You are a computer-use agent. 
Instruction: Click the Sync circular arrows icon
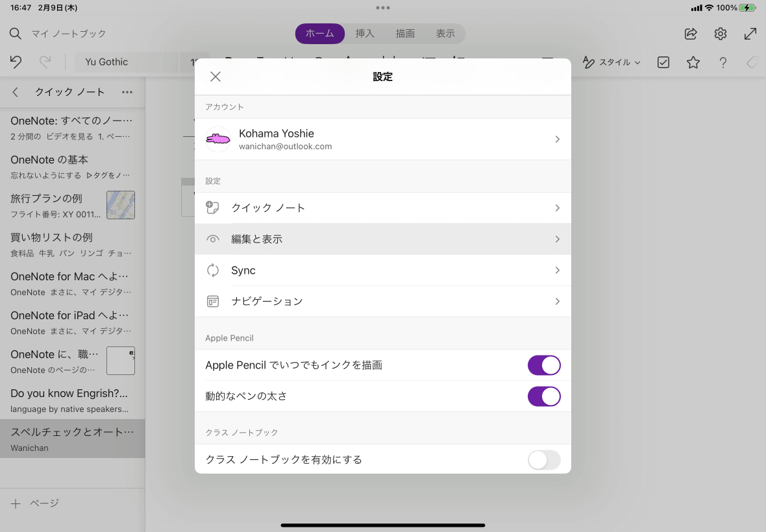(x=212, y=271)
